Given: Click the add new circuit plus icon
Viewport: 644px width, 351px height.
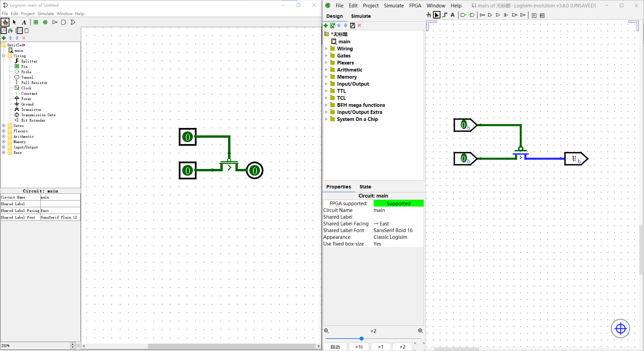Looking at the screenshot, I should click(326, 26).
